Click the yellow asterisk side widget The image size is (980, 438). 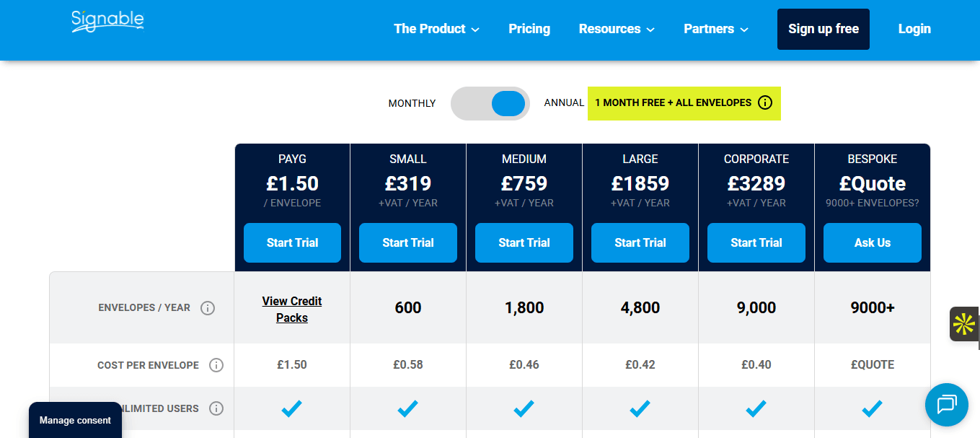[x=964, y=324]
